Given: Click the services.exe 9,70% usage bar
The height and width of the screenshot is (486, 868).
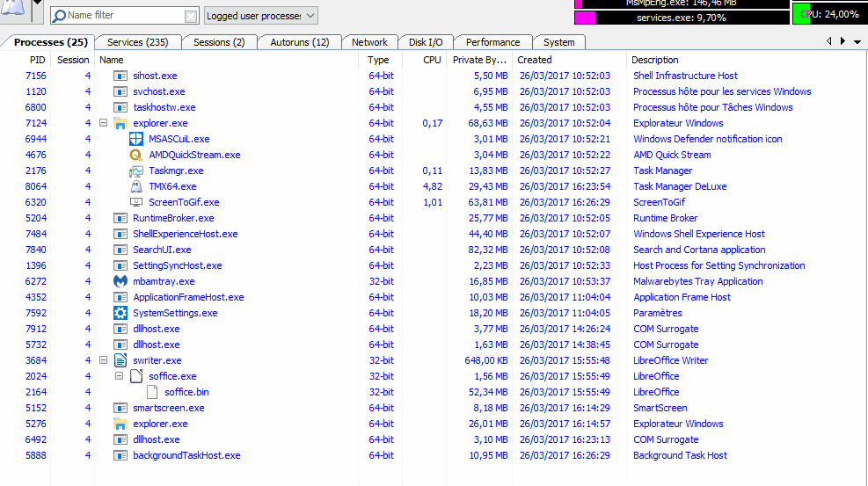Looking at the screenshot, I should coord(682,18).
